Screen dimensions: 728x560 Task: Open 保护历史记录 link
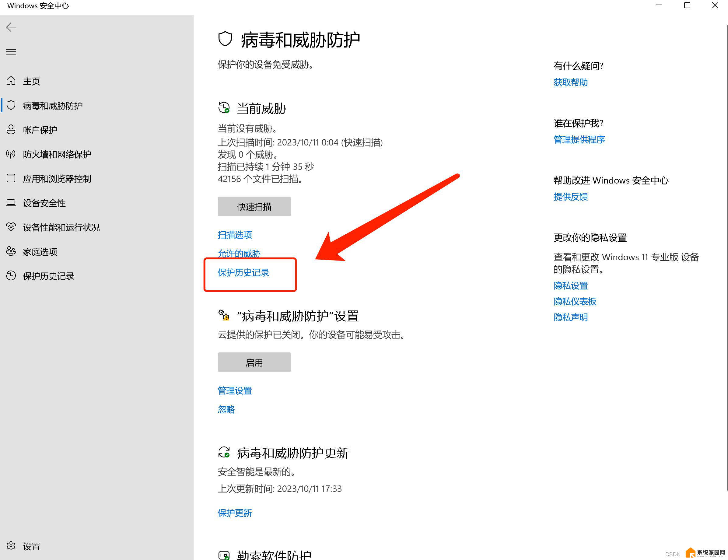pos(245,272)
